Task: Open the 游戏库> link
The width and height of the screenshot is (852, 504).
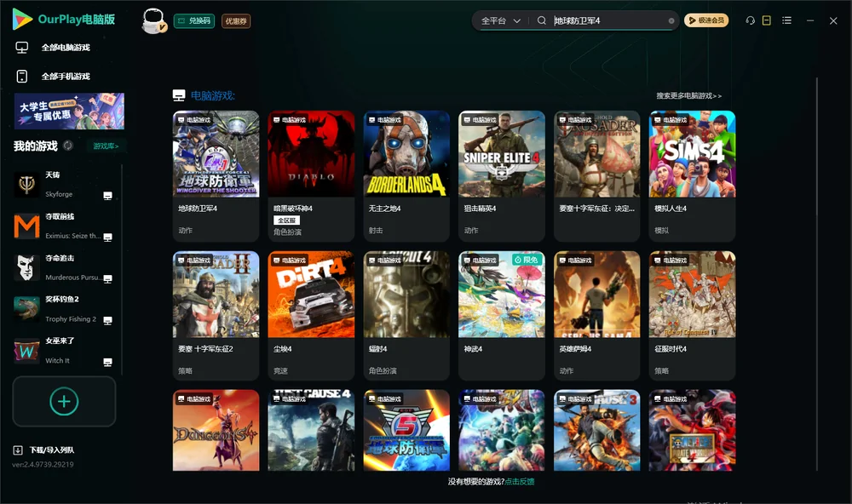Action: point(106,146)
